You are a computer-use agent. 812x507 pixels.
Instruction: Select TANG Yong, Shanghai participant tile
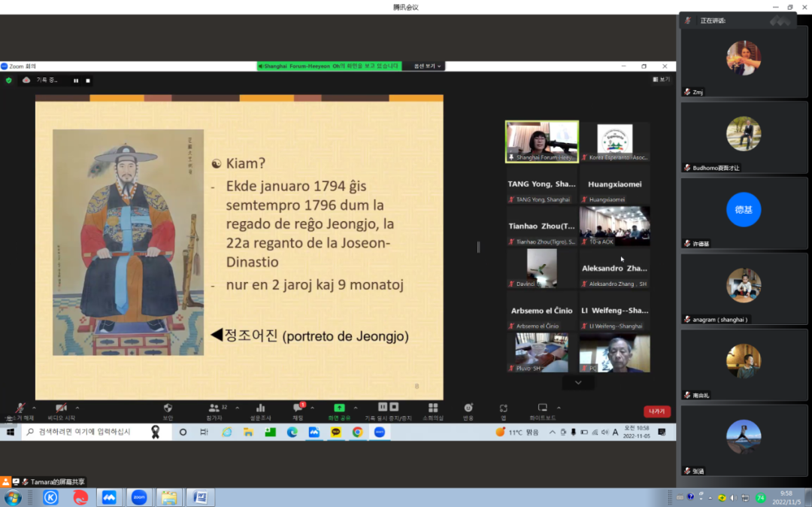pyautogui.click(x=541, y=184)
